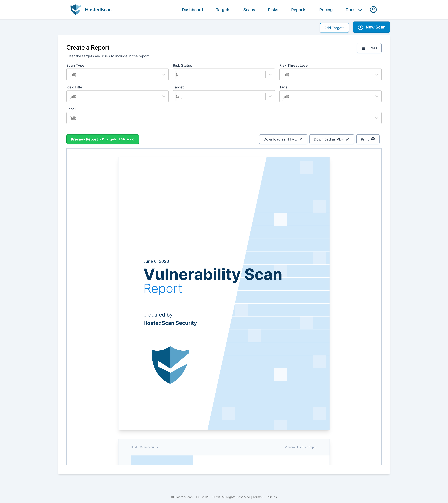This screenshot has height=503, width=448.
Task: Expand the Risk Status dropdown
Action: click(x=224, y=75)
